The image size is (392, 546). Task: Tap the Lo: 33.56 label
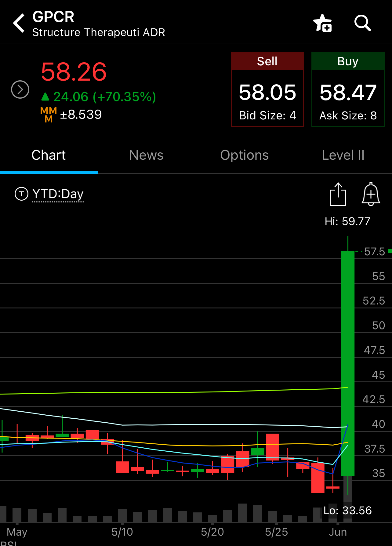coord(347,511)
